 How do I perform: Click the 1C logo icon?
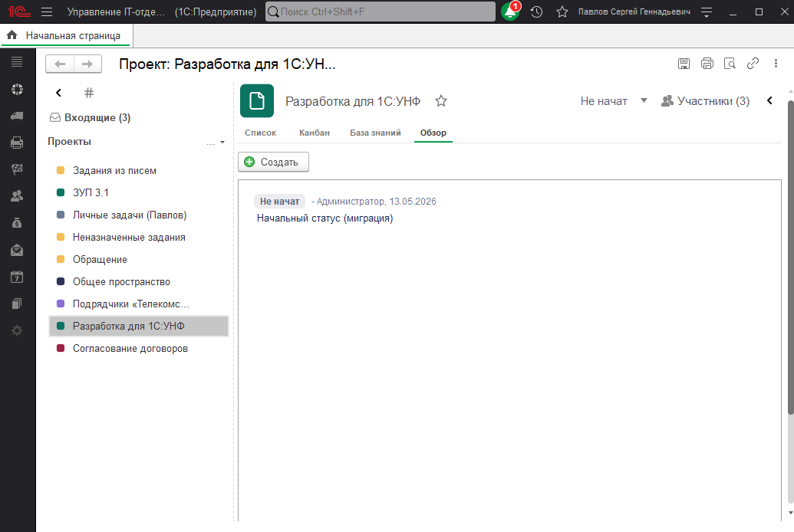19,11
